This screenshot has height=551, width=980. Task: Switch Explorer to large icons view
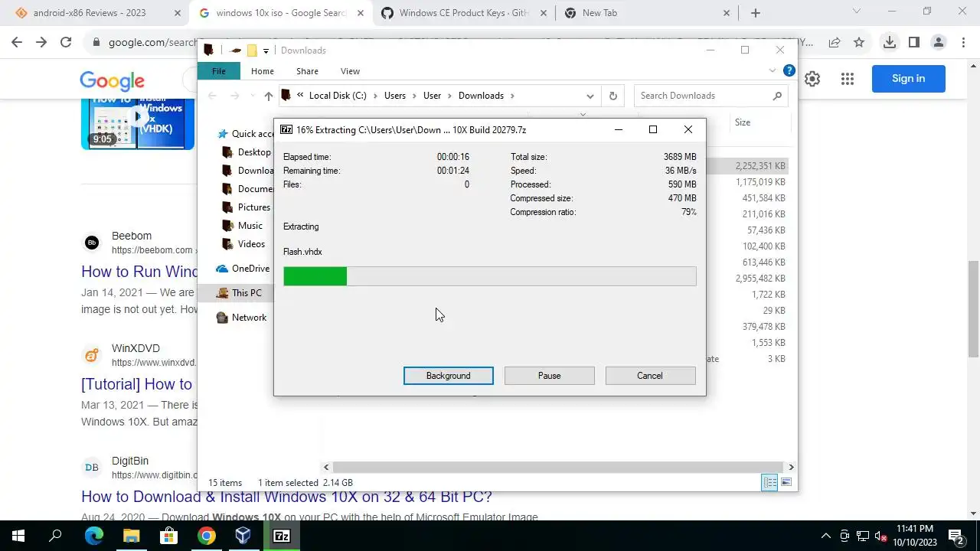[786, 482]
